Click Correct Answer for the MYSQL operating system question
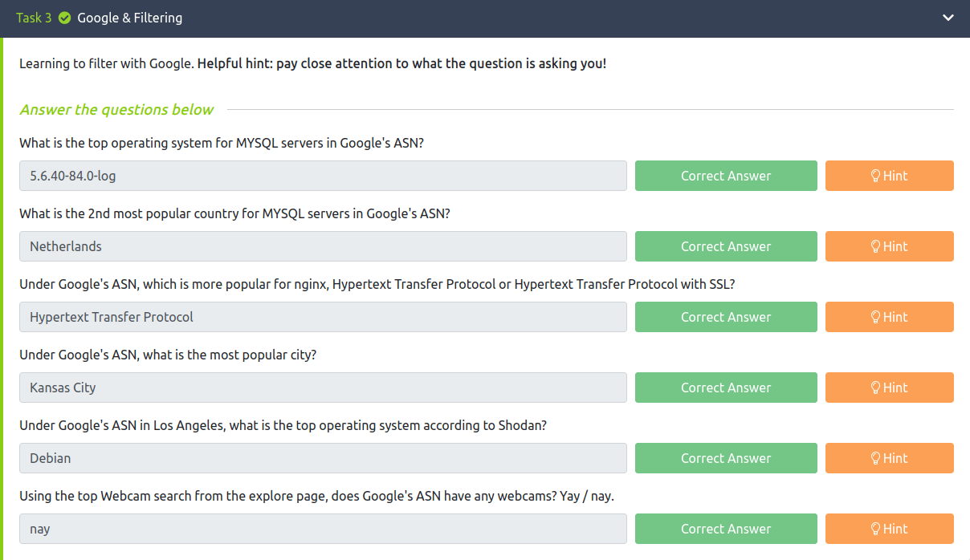 (x=726, y=176)
